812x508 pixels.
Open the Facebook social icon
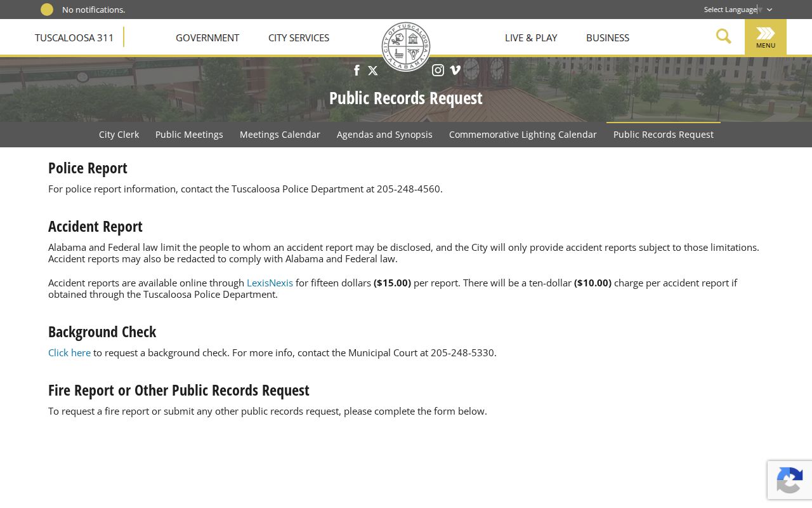point(357,70)
